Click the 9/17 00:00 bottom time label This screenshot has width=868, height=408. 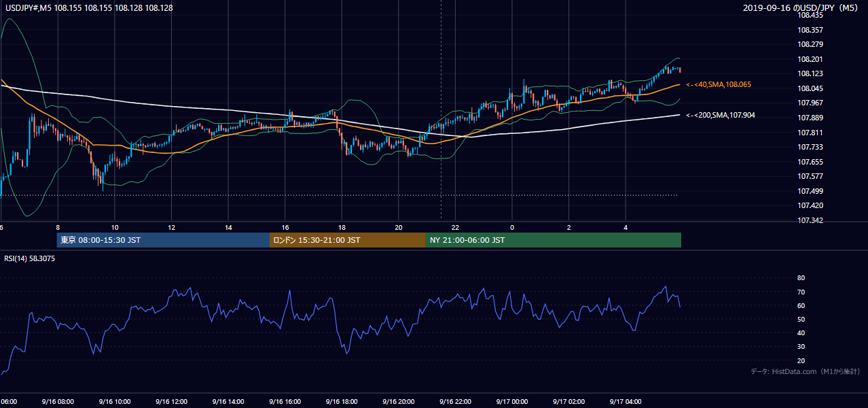coord(512,402)
